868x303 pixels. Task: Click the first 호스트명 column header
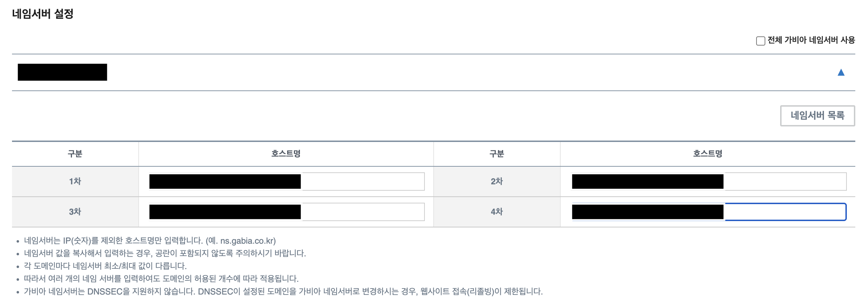(x=286, y=153)
